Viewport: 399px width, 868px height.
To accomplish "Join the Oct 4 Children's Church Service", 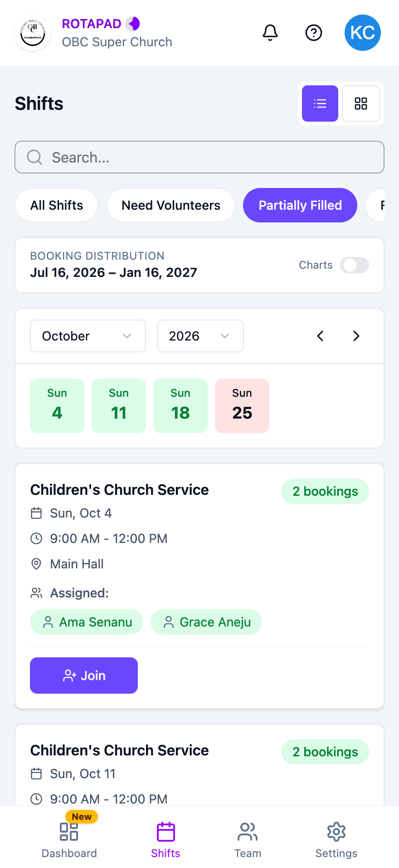I will point(84,676).
